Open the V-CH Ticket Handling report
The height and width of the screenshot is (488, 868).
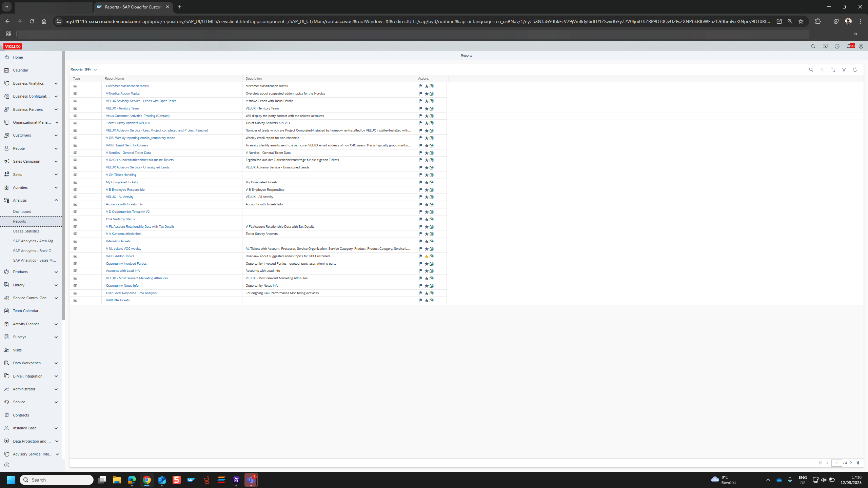point(121,175)
